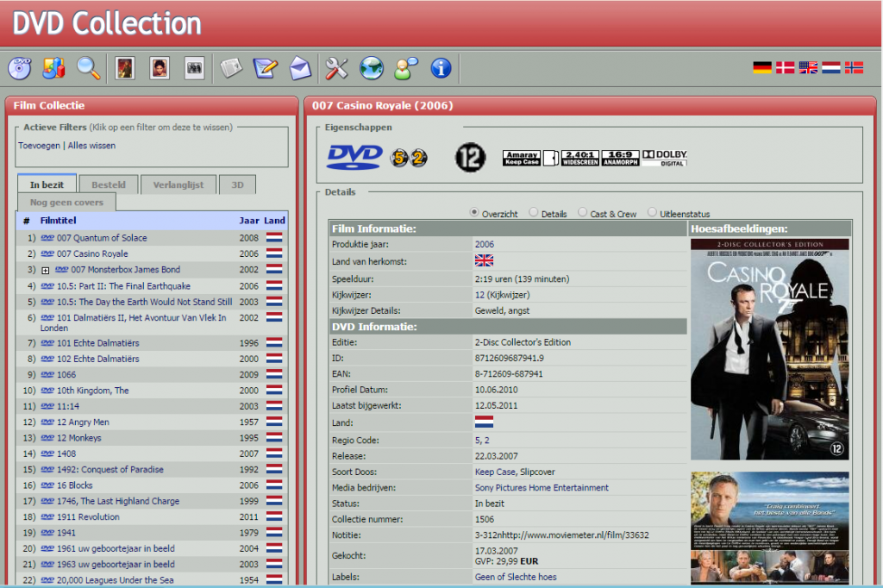Open the Sony Pictures Home Entertainment link

pos(542,488)
